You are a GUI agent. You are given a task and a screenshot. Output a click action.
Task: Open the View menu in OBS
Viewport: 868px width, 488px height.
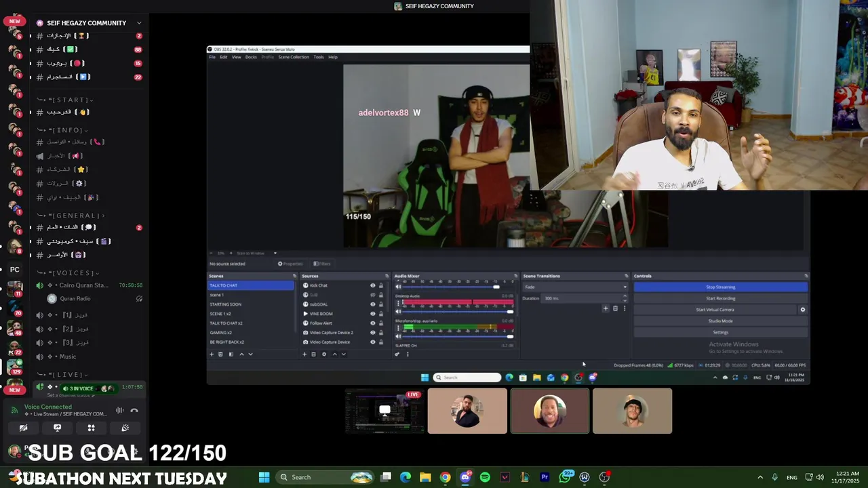(x=236, y=57)
